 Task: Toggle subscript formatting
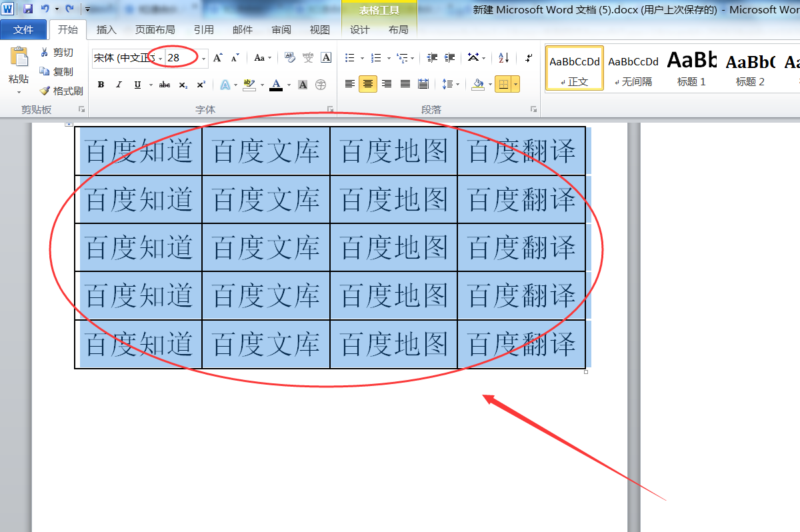coord(183,85)
